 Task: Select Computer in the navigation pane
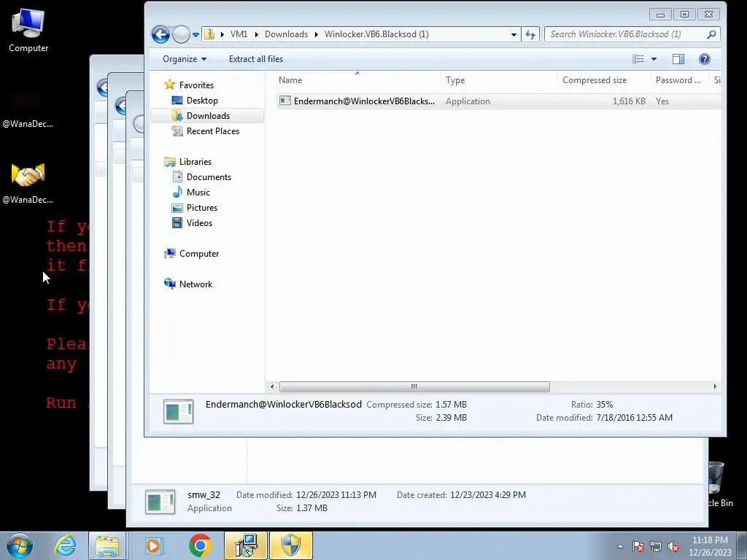[198, 254]
